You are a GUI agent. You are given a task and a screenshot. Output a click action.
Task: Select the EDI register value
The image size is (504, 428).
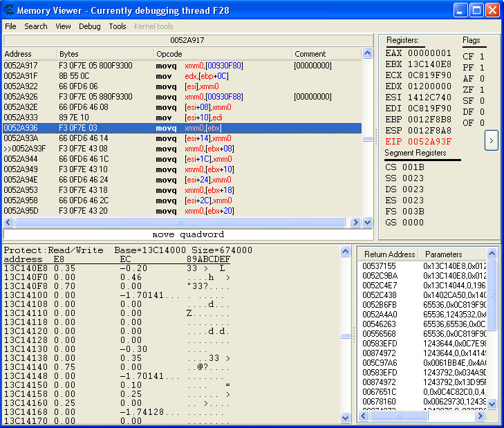(429, 109)
